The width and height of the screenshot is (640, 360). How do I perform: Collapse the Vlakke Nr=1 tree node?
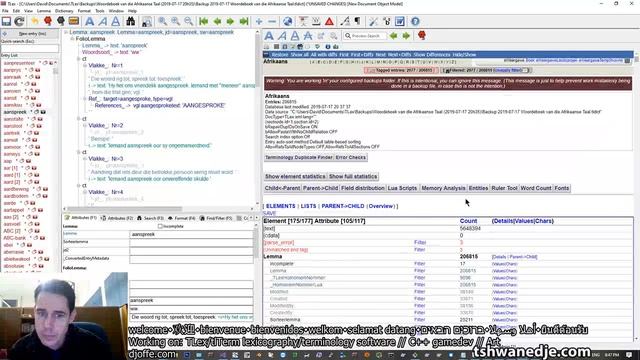[x=85, y=65]
